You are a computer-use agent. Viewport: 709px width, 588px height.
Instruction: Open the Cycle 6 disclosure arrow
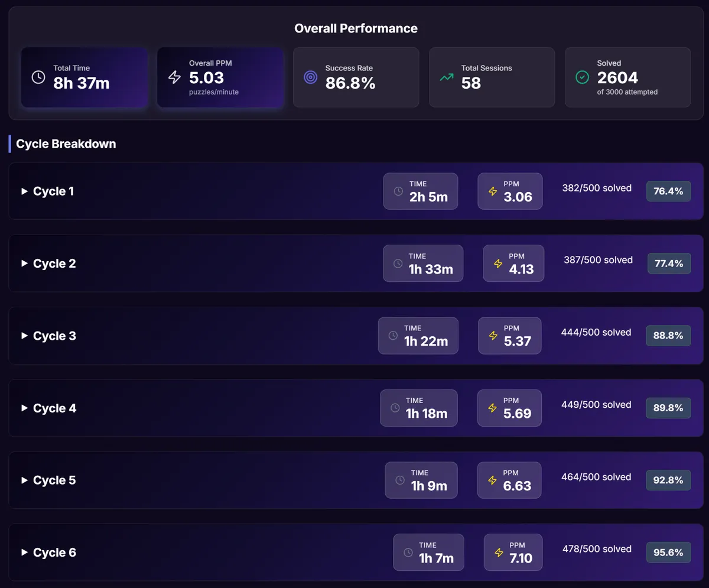[x=24, y=553]
